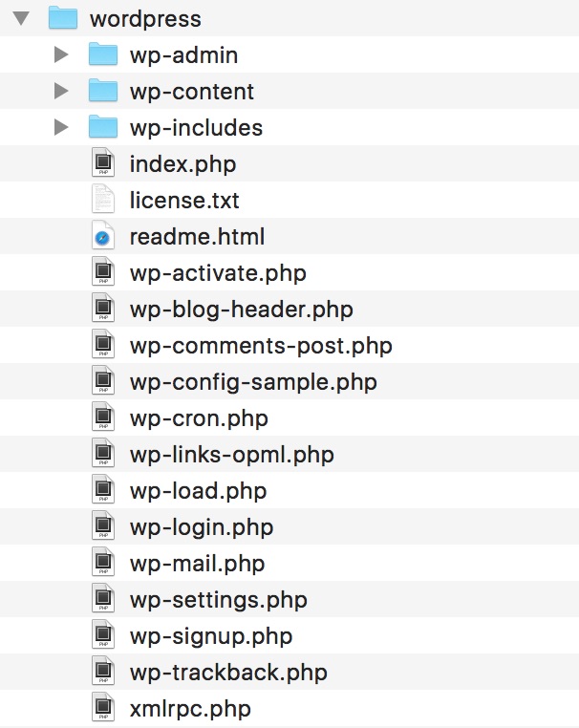Screen dimensions: 579x728
Task: Click the readme.html Safari icon
Action: point(102,236)
